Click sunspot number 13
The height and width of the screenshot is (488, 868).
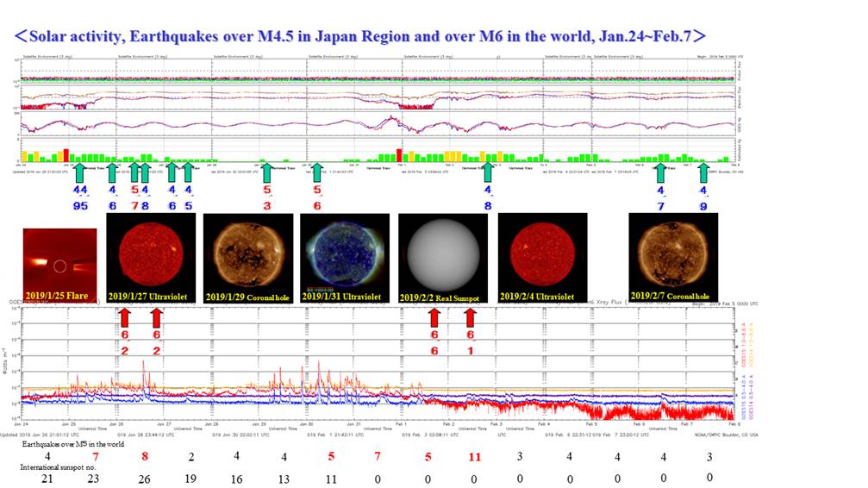coord(284,479)
